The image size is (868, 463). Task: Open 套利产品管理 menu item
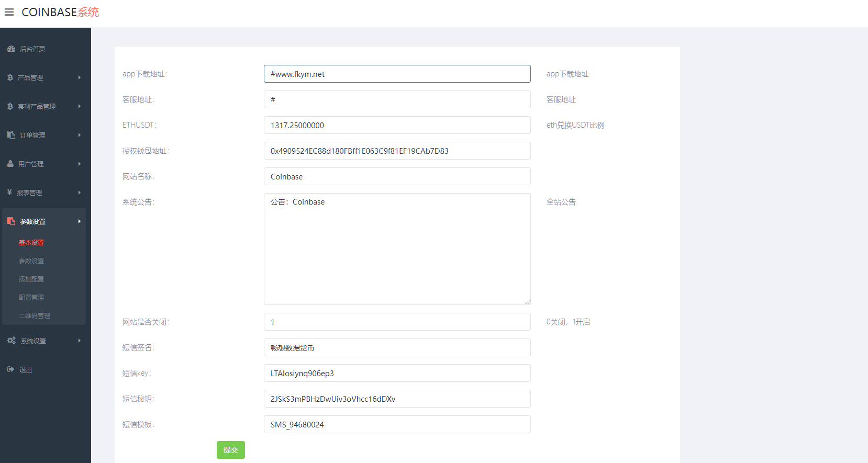click(37, 106)
